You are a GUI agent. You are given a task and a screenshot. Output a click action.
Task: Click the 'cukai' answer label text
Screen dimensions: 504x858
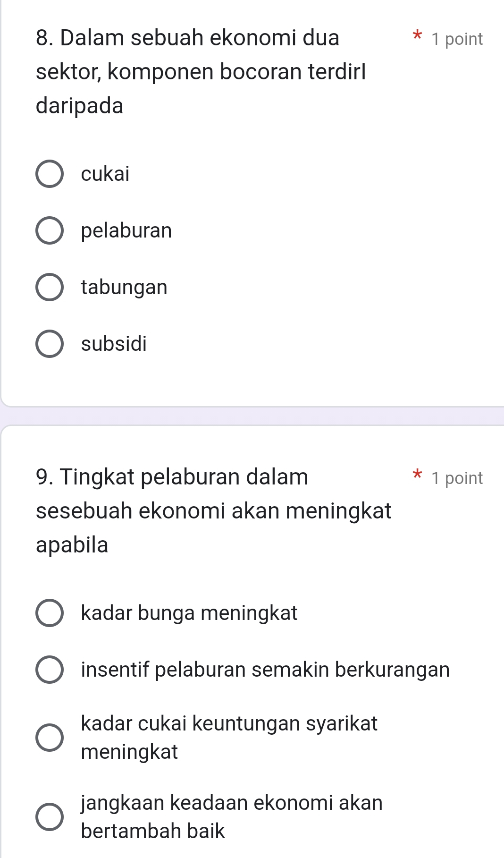(105, 174)
